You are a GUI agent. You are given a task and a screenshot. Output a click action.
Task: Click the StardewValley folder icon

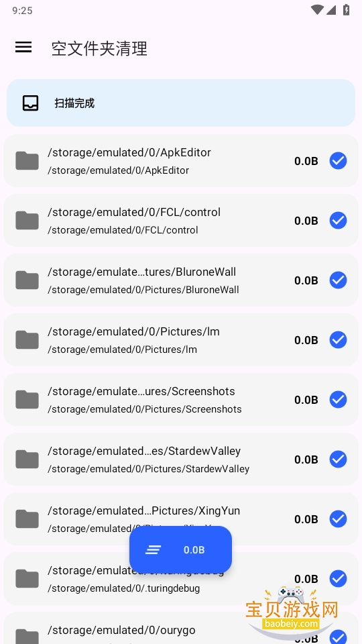(x=27, y=459)
